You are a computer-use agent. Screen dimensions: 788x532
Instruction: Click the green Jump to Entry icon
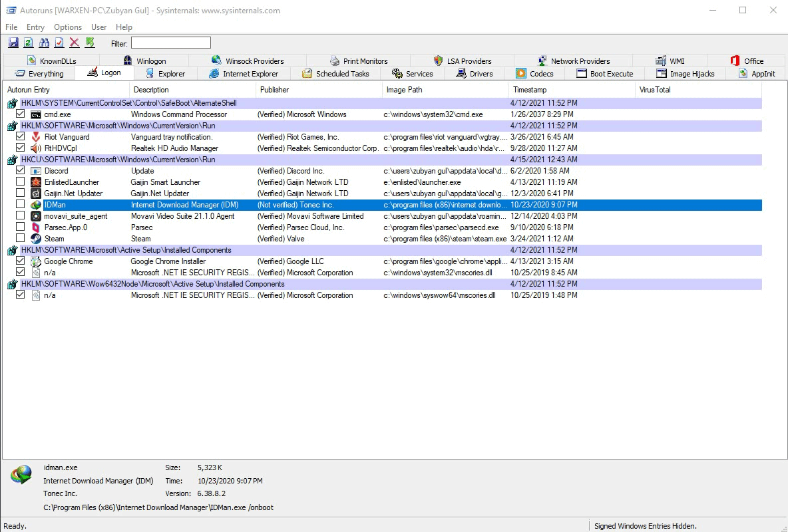[90, 43]
